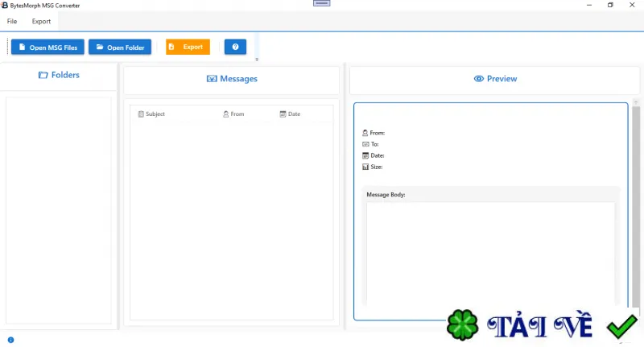Click the Message Body label
Viewport: 644px width, 347px height.
(x=386, y=195)
